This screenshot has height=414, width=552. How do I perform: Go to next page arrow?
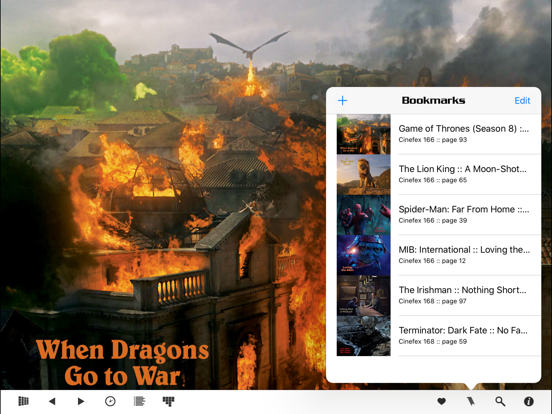(81, 401)
